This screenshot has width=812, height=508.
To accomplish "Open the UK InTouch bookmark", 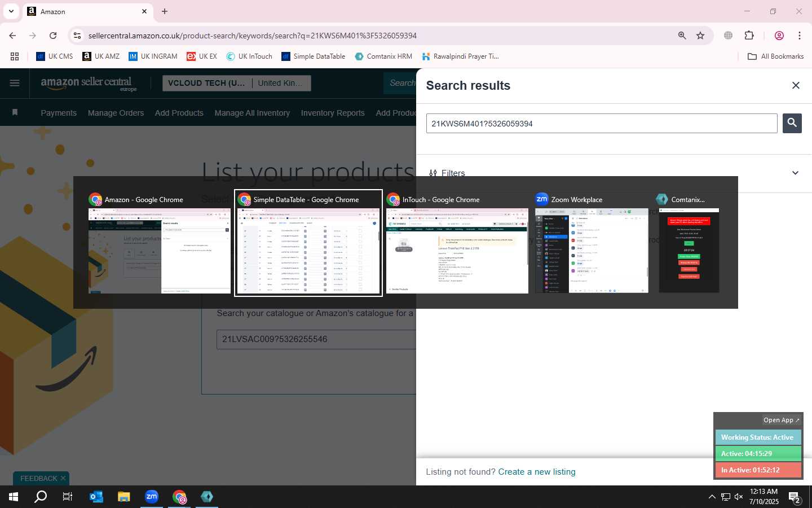I will tap(249, 56).
